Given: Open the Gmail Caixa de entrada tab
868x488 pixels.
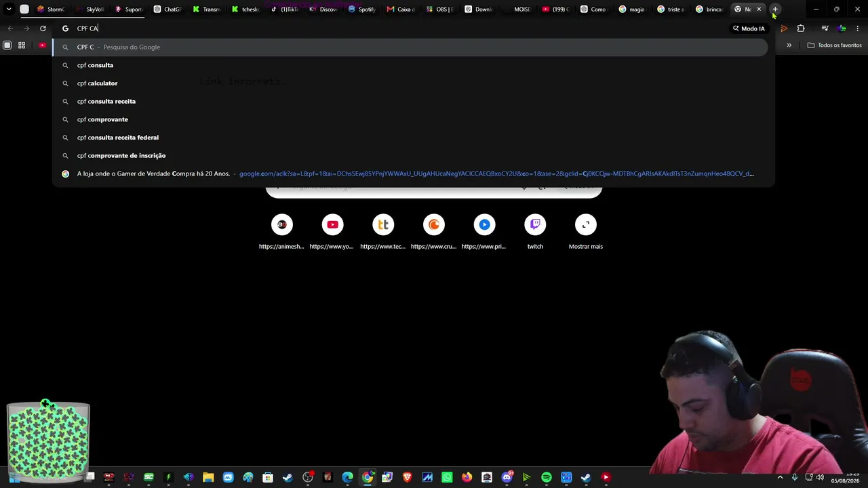Looking at the screenshot, I should click(x=400, y=9).
